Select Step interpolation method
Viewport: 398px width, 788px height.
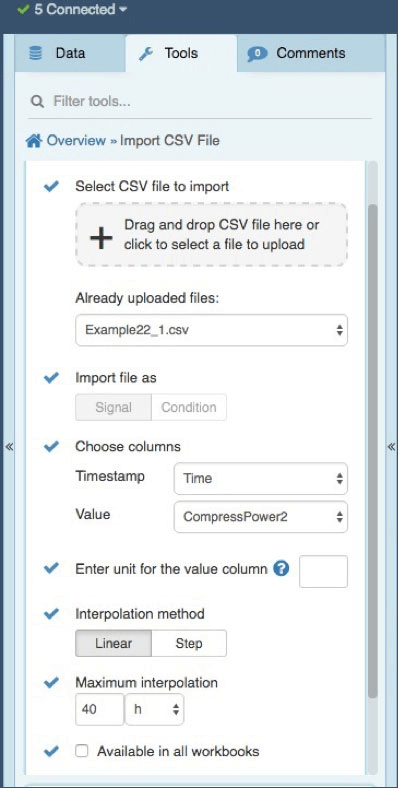point(189,643)
